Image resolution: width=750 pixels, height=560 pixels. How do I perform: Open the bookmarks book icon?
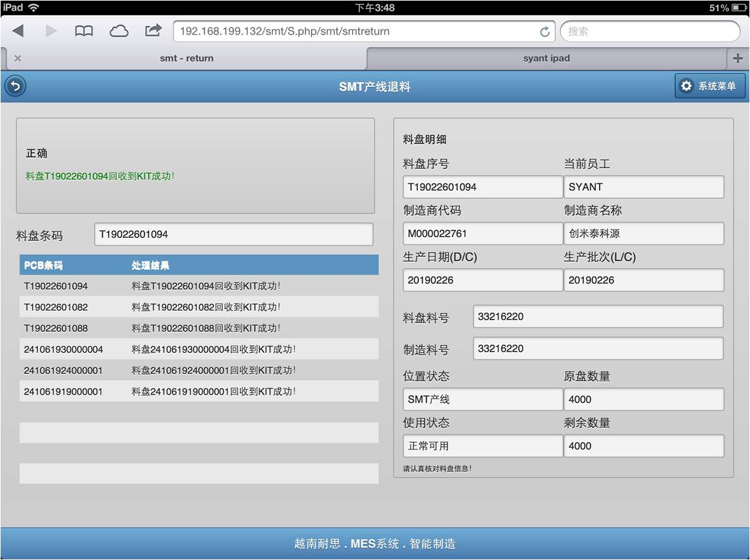tap(84, 31)
